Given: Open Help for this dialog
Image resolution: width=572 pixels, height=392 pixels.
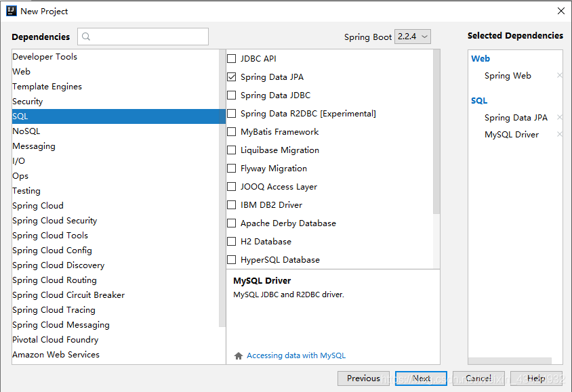Looking at the screenshot, I should [x=536, y=378].
